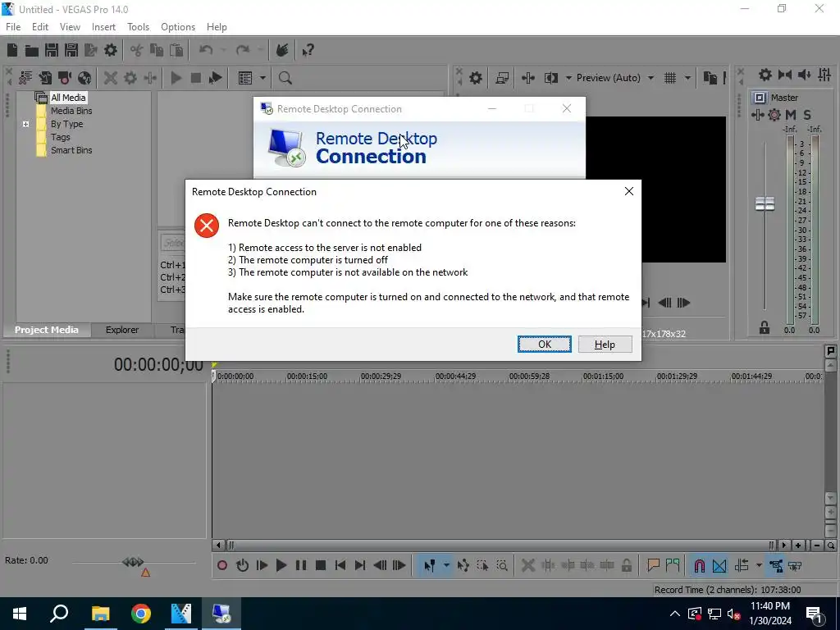The height and width of the screenshot is (630, 840).
Task: Click Remove Unused Media icon in Project Media
Action: [25, 78]
